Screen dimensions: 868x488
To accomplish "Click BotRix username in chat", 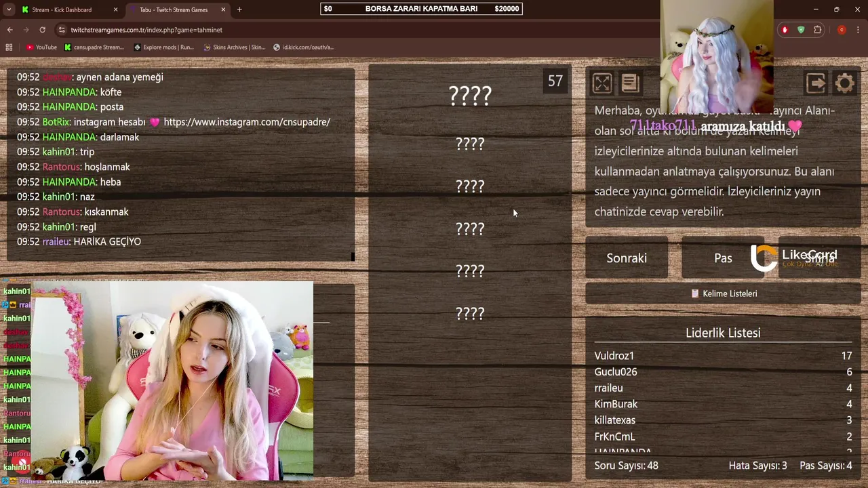I will pos(56,122).
